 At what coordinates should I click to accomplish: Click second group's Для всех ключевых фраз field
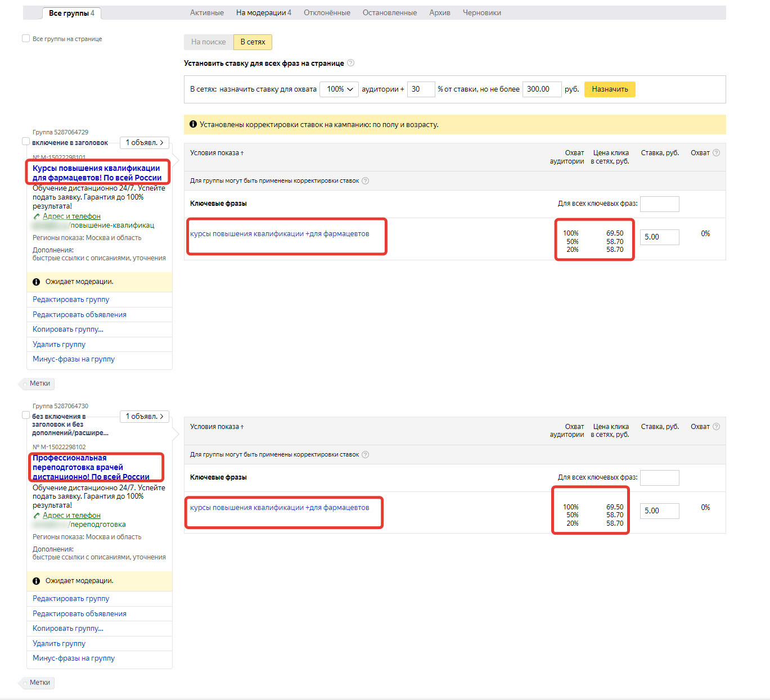[x=659, y=477]
